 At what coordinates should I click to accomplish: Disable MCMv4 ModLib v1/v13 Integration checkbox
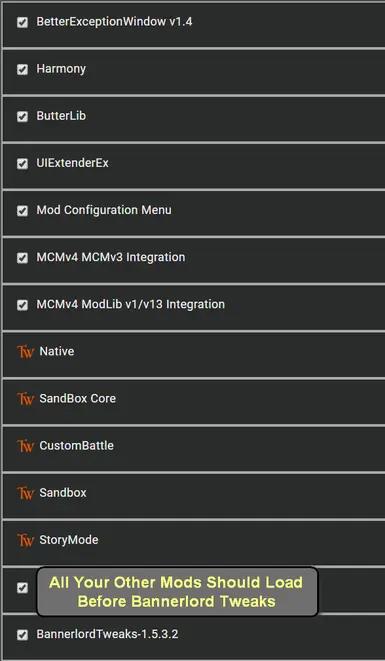pyautogui.click(x=22, y=305)
